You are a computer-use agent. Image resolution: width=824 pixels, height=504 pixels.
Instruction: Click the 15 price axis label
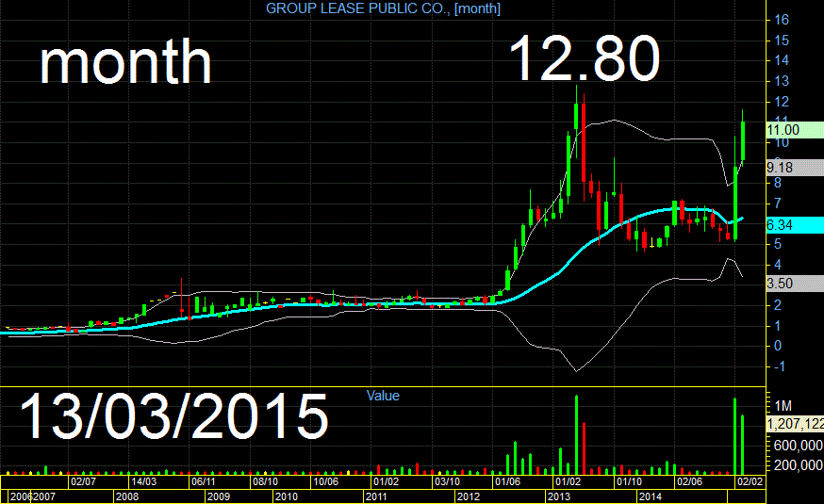click(x=782, y=41)
